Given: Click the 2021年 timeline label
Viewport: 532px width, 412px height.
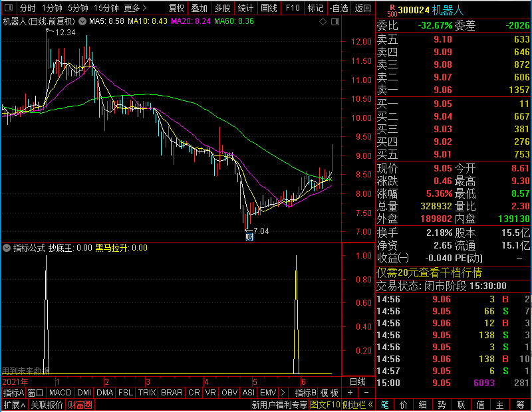Looking at the screenshot, I should [15, 382].
